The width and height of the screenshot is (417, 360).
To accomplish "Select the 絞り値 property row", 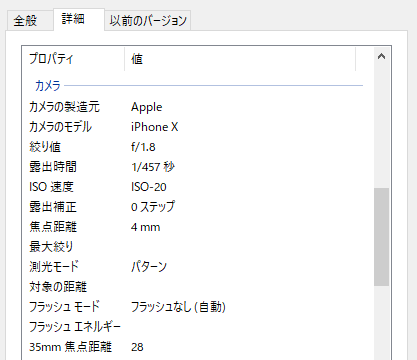I will [x=45, y=147].
